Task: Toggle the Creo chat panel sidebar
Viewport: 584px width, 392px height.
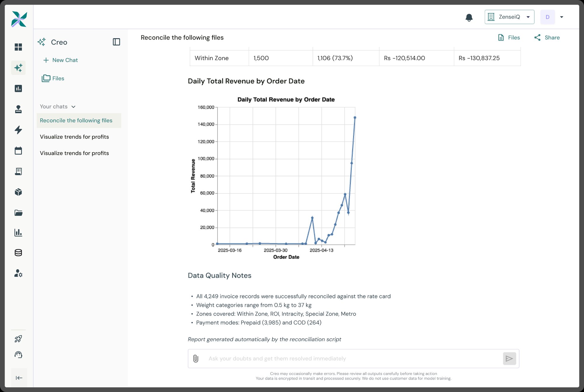Action: pos(116,42)
